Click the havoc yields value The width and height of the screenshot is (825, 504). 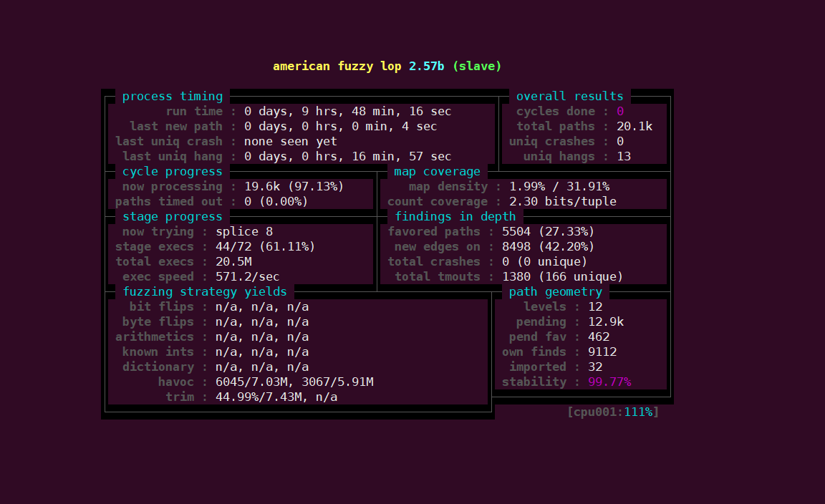click(x=294, y=382)
